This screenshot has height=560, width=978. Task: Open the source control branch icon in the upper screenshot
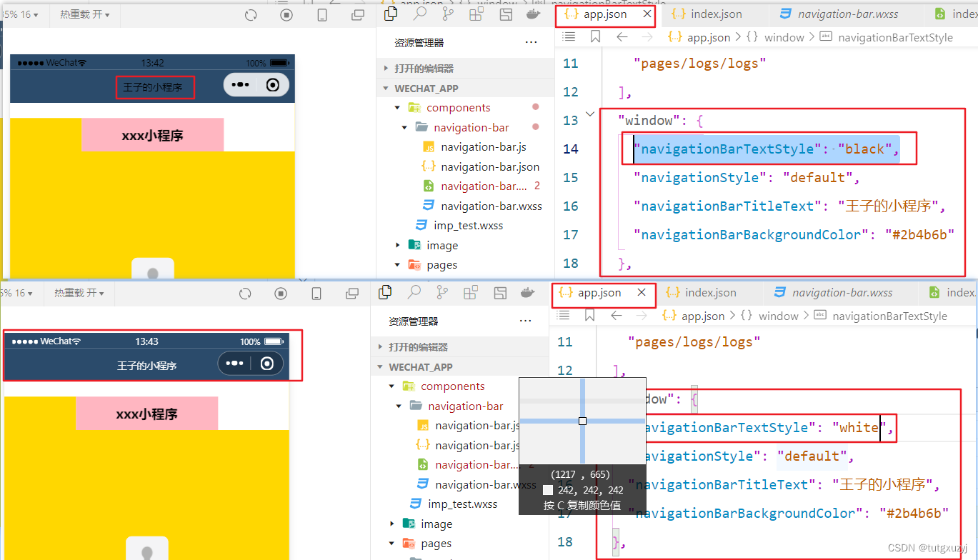(448, 14)
